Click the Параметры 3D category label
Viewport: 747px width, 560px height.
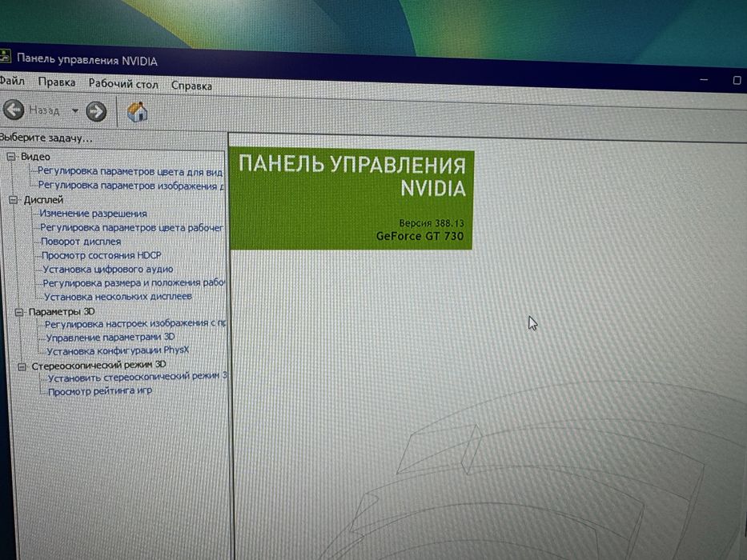(62, 311)
